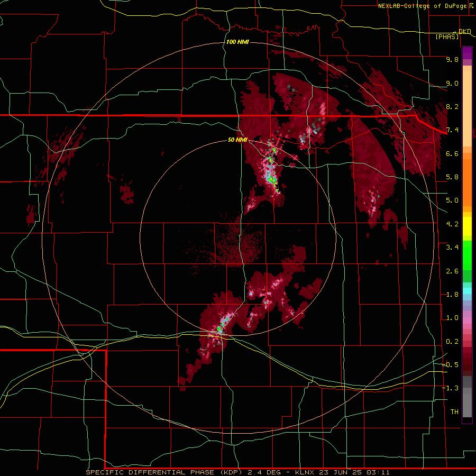This screenshot has width=476, height=476.
Task: Click the 7.4 value on the color scale
Action: pyautogui.click(x=452, y=130)
